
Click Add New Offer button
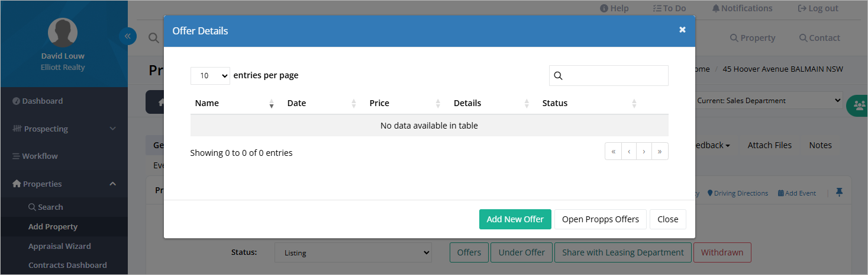(x=515, y=219)
